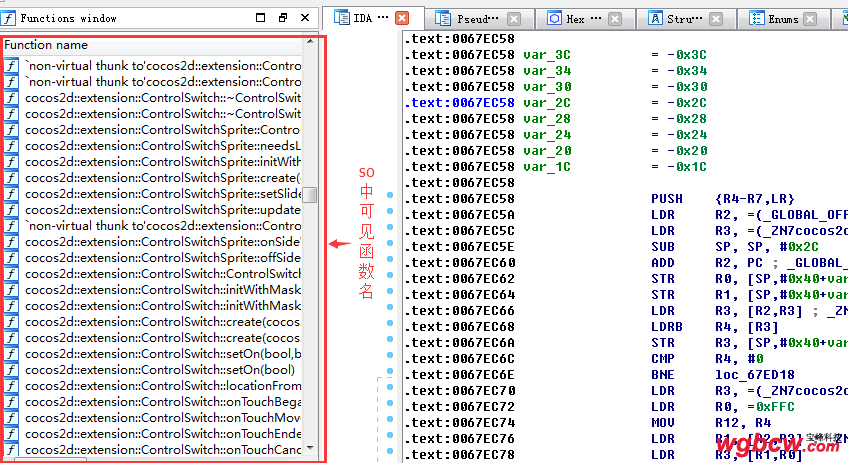Select ControlSwitch::locationFrom function row

coord(152,386)
